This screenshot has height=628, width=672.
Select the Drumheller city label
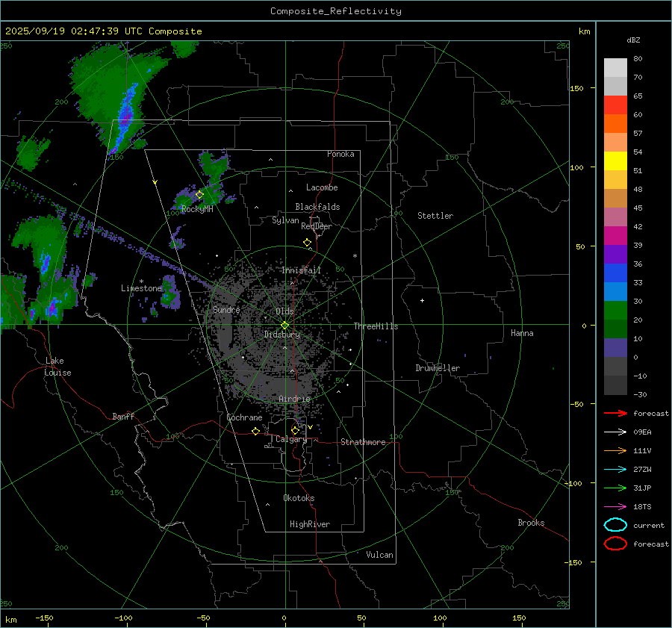438,368
